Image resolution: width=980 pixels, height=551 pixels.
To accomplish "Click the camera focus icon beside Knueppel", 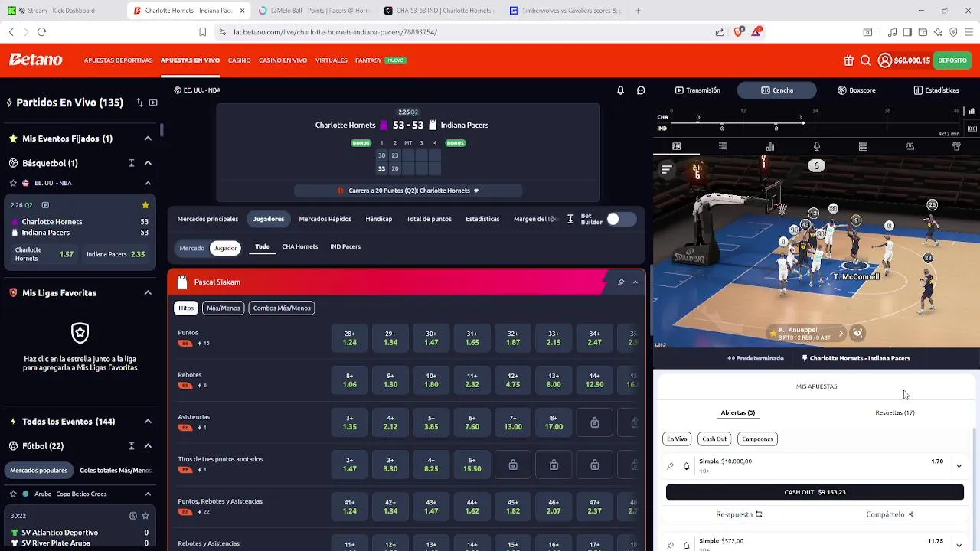I will click(x=857, y=333).
